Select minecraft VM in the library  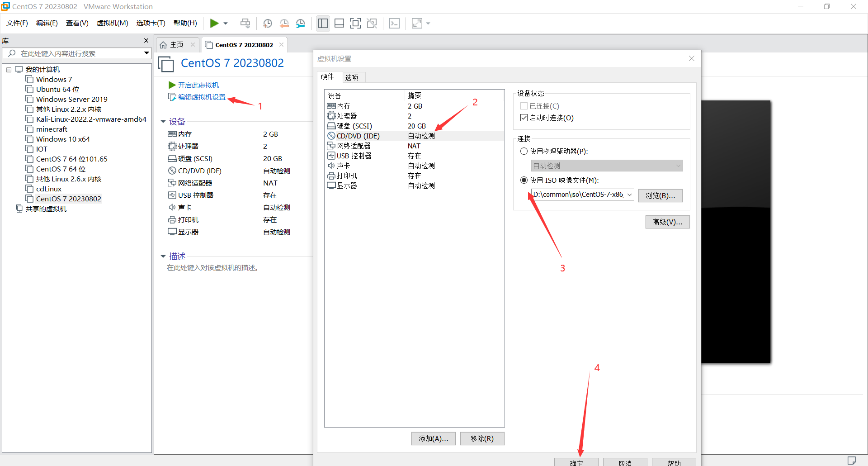pos(52,129)
